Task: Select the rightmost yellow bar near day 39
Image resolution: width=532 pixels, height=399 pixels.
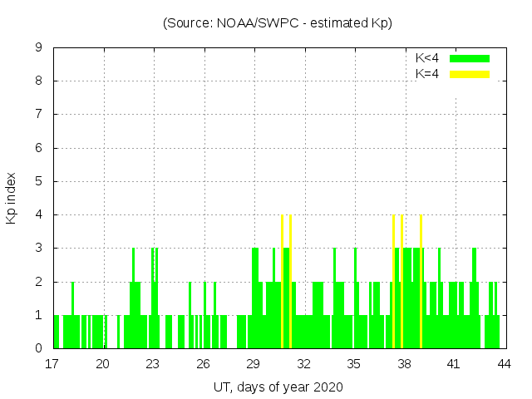Action: (x=421, y=281)
